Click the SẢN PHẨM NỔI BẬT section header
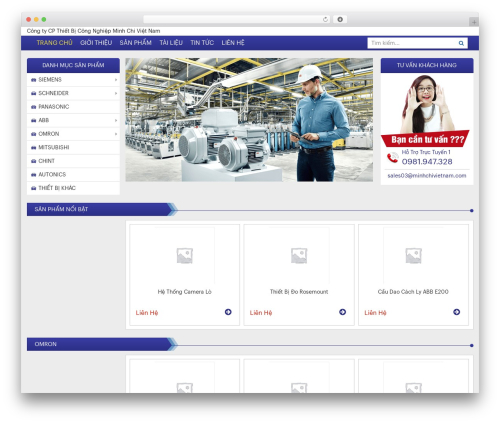Screen dimensions: 500x423 click(x=100, y=209)
